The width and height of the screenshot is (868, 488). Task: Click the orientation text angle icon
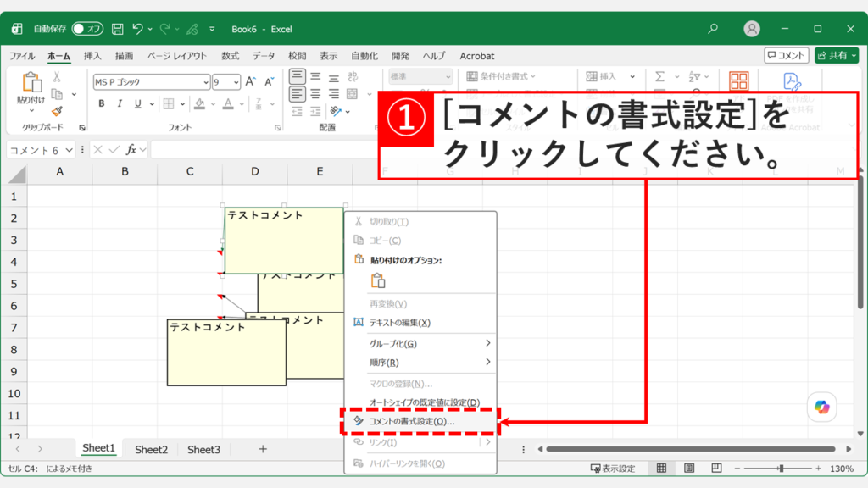coord(336,111)
